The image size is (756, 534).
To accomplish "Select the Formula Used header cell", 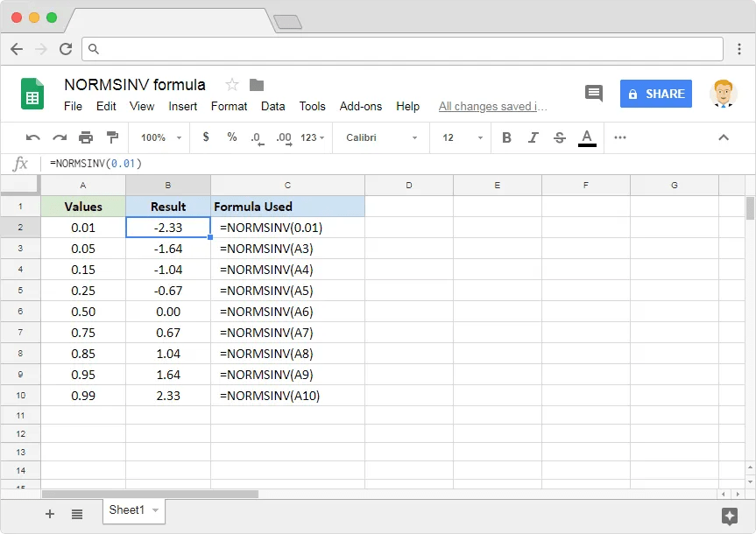I will click(287, 207).
